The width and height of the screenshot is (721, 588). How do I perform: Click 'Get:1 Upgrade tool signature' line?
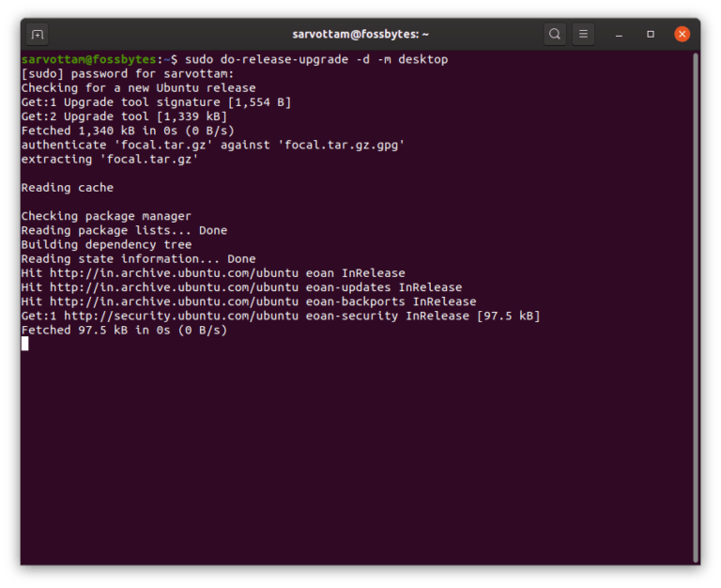156,102
